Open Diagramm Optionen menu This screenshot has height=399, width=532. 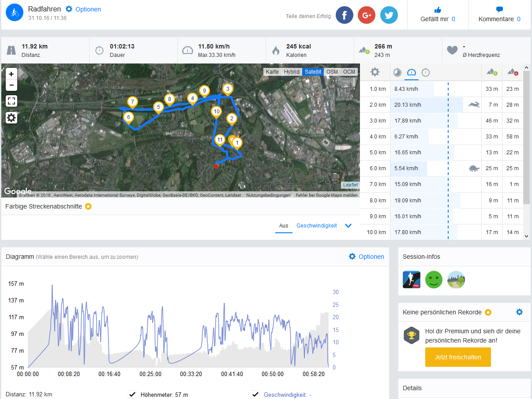(x=366, y=257)
